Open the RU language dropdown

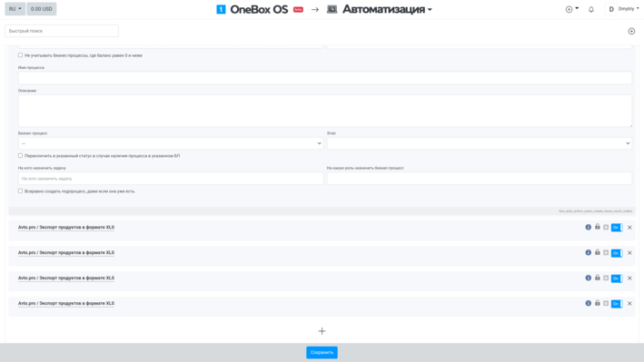point(15,9)
